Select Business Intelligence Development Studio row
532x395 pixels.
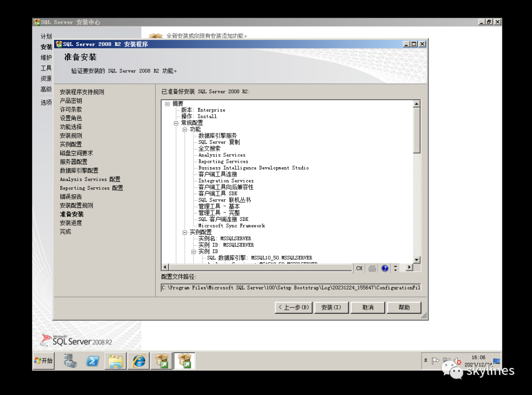tap(254, 168)
